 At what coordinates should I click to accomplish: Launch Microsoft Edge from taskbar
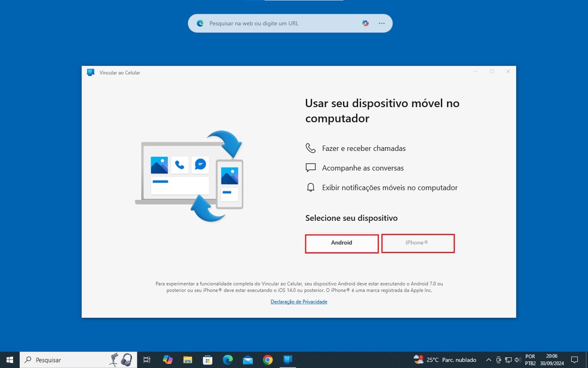point(228,360)
